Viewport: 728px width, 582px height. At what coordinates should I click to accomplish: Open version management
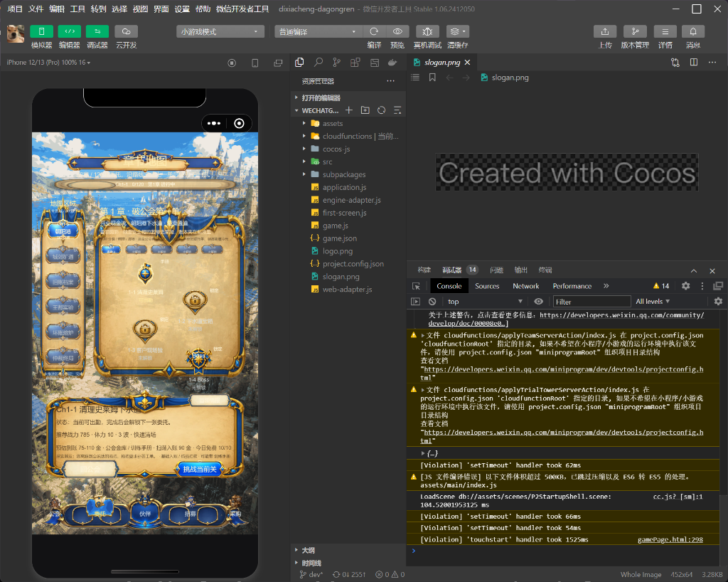[x=635, y=31]
